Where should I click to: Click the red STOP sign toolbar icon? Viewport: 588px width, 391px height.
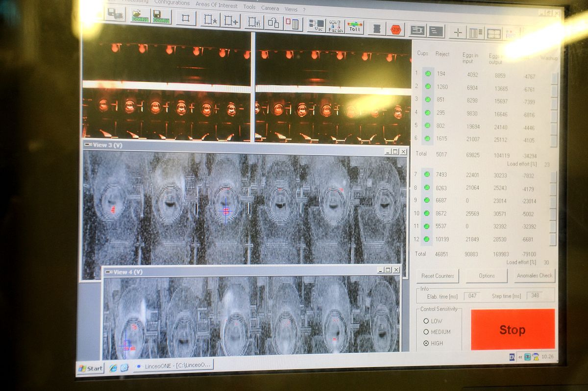pos(396,29)
